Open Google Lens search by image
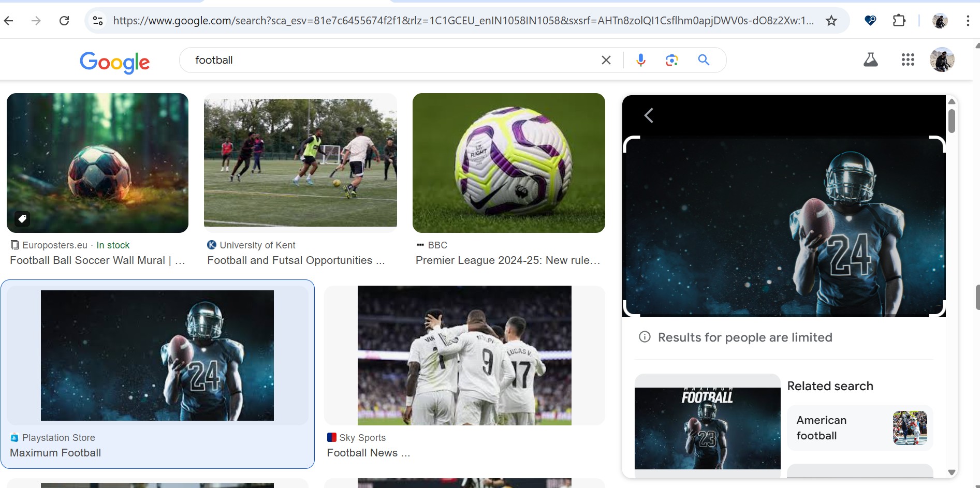The height and width of the screenshot is (488, 980). click(x=671, y=60)
